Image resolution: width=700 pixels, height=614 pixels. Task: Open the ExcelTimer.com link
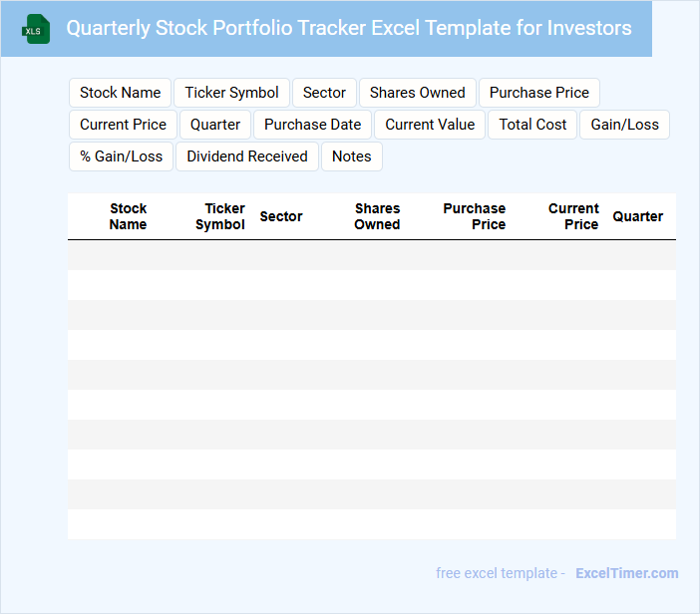pyautogui.click(x=626, y=573)
